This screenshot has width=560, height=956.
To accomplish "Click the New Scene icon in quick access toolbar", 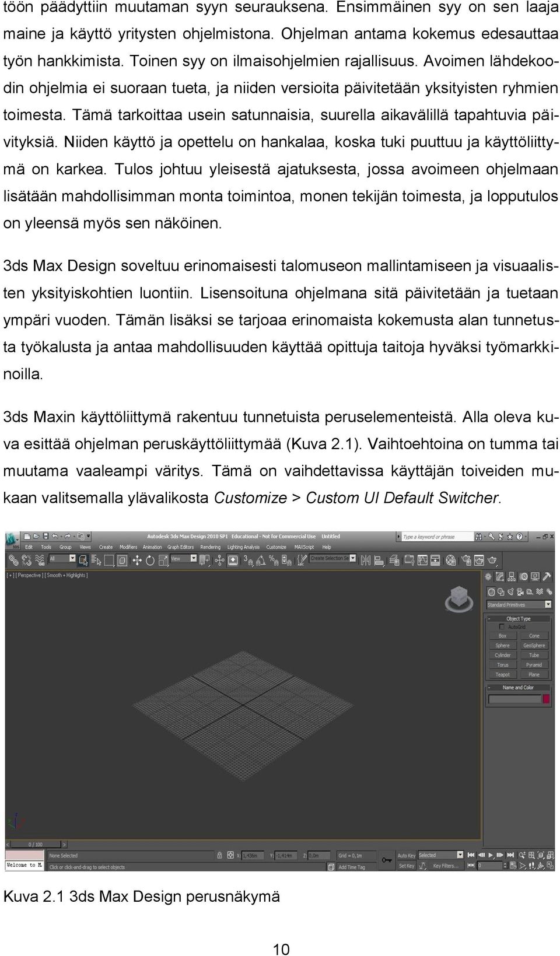I will [x=27, y=536].
